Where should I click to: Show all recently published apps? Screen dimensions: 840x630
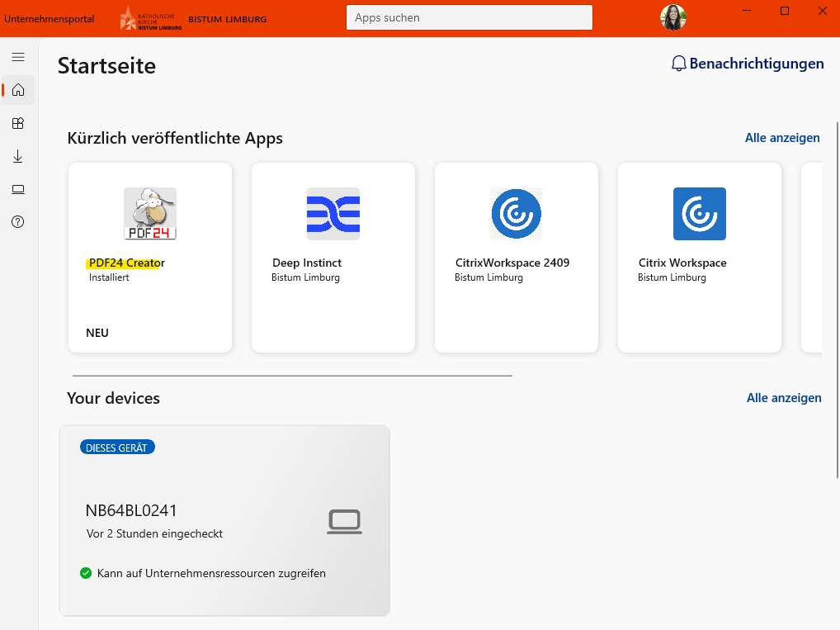pos(782,138)
